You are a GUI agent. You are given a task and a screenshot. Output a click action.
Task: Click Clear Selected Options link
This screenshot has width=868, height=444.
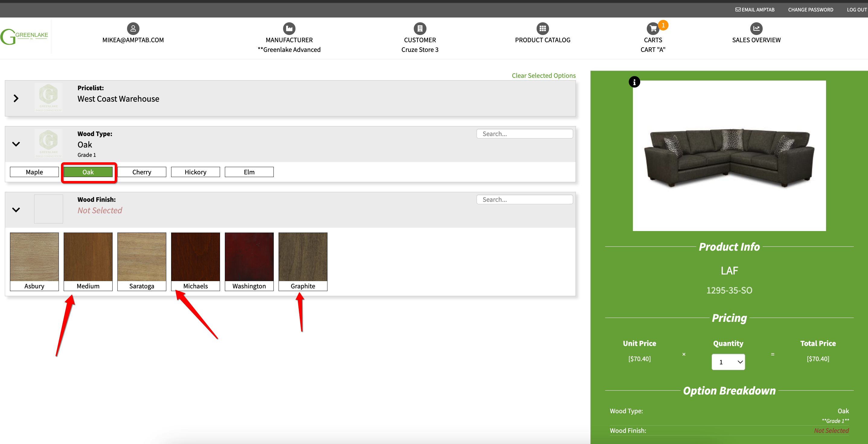tap(544, 75)
